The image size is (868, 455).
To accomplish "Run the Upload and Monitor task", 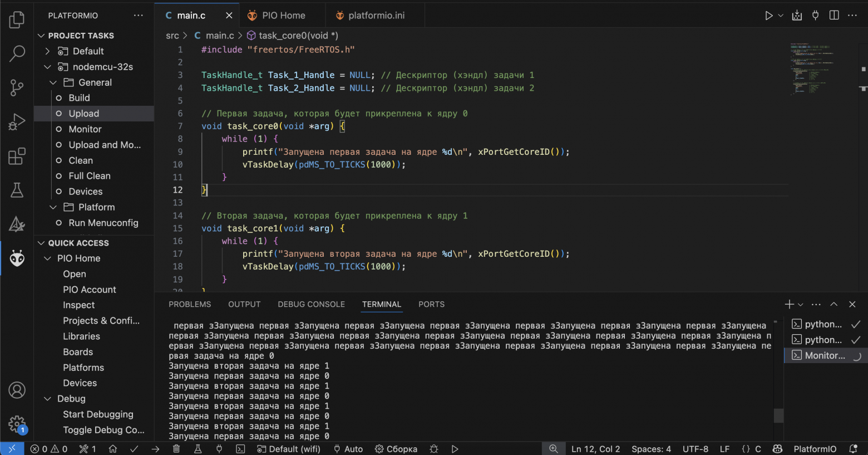I will pos(105,145).
